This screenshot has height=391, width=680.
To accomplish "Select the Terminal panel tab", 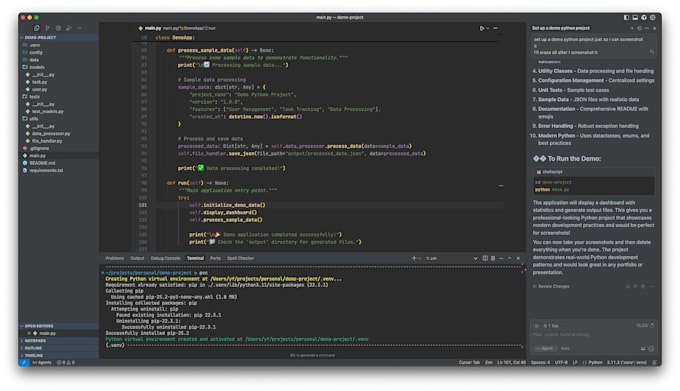I will [x=195, y=258].
